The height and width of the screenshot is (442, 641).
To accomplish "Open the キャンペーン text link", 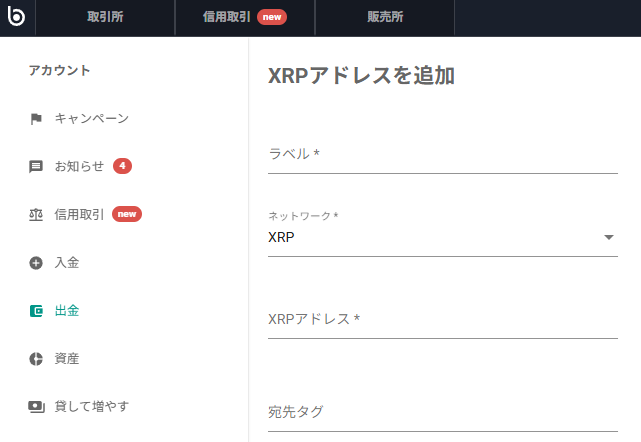I will (x=91, y=119).
